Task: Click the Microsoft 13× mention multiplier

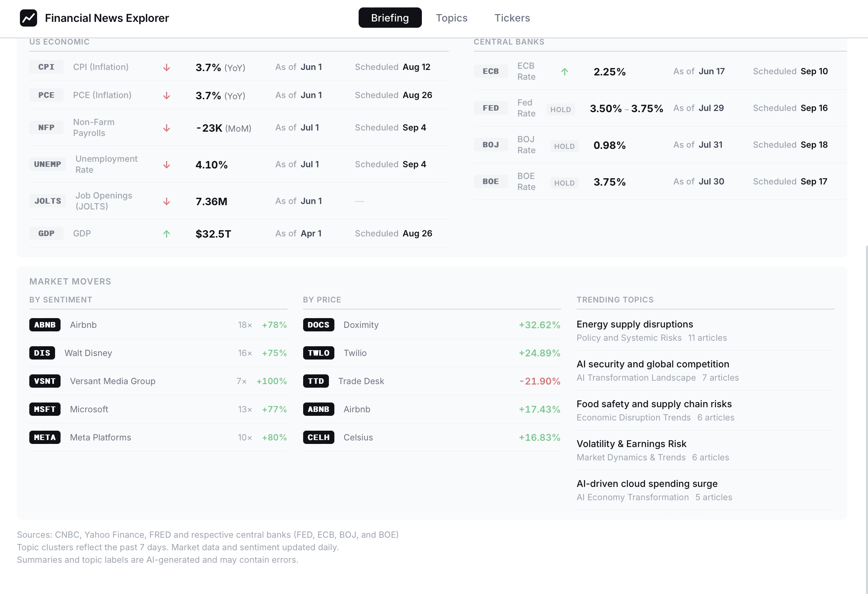Action: (x=245, y=410)
